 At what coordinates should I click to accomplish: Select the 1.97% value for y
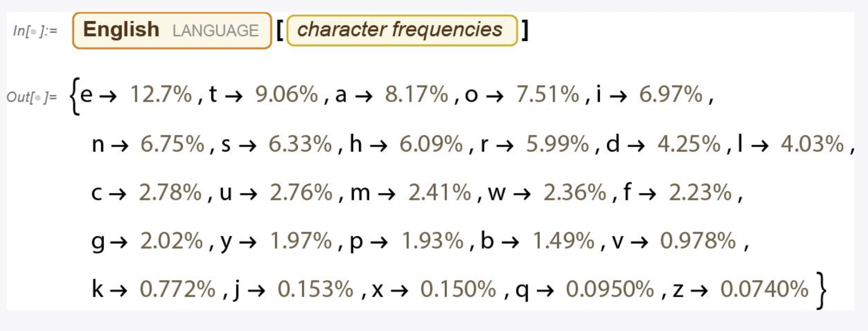[301, 241]
